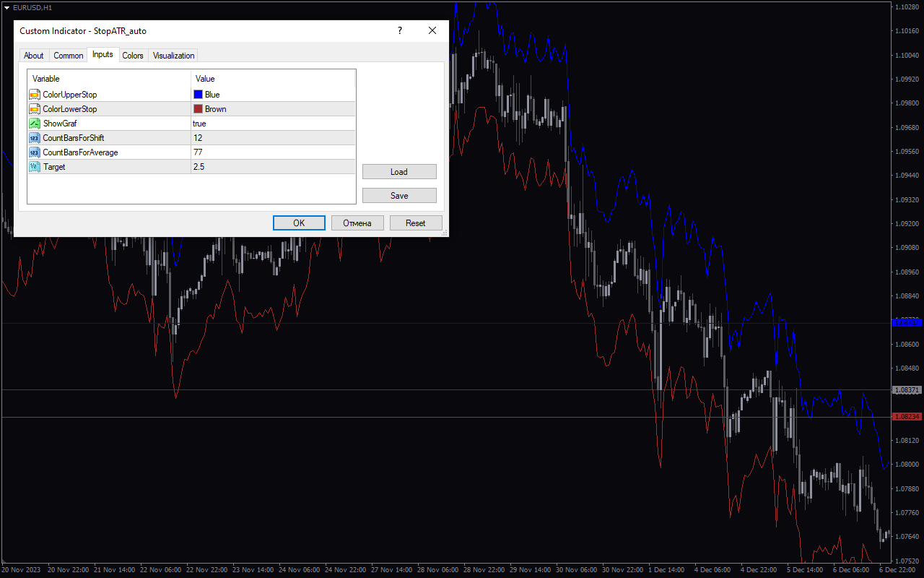Select the Inputs tab
Viewport: 924px width, 578px height.
click(x=103, y=55)
